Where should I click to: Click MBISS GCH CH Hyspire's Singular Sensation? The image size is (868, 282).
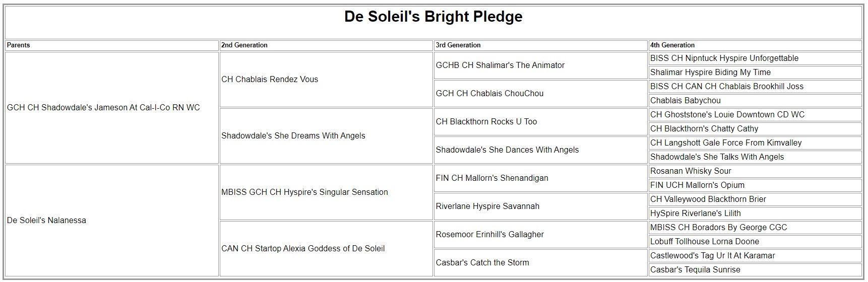pos(304,192)
